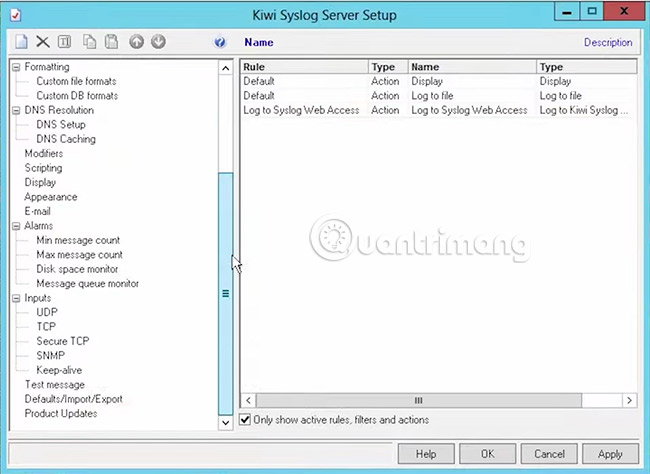Click tree scrollbar up arrow
This screenshot has width=650, height=474.
(226, 68)
